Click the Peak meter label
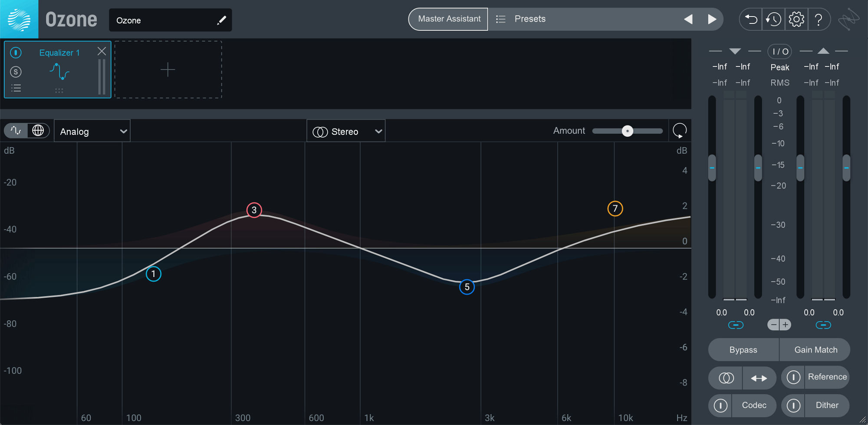The height and width of the screenshot is (425, 868). pos(780,67)
